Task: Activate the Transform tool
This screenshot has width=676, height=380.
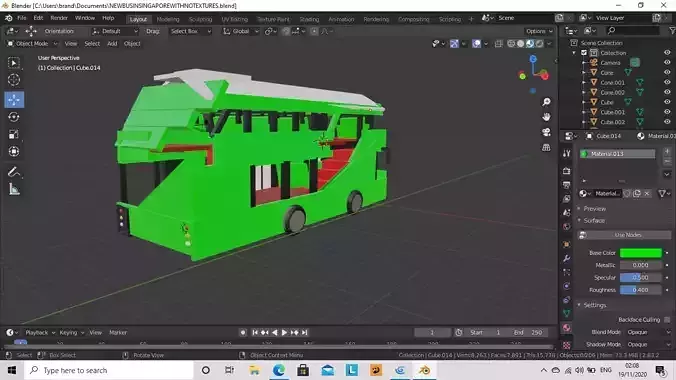Action: [x=14, y=151]
